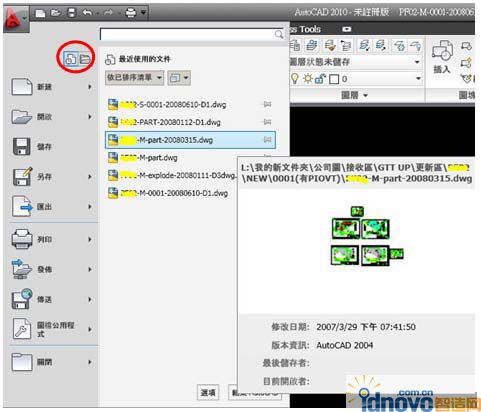Open the AutoCAD application menu button
The width and height of the screenshot is (481, 412).
tap(16, 19)
